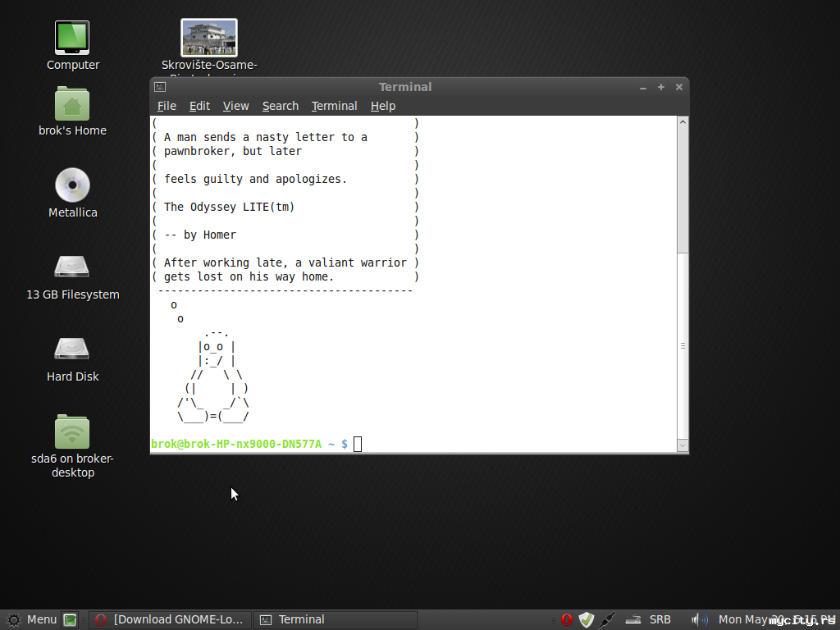Click the Terminal window title bar icon
Image resolution: width=840 pixels, height=630 pixels.
[x=160, y=87]
